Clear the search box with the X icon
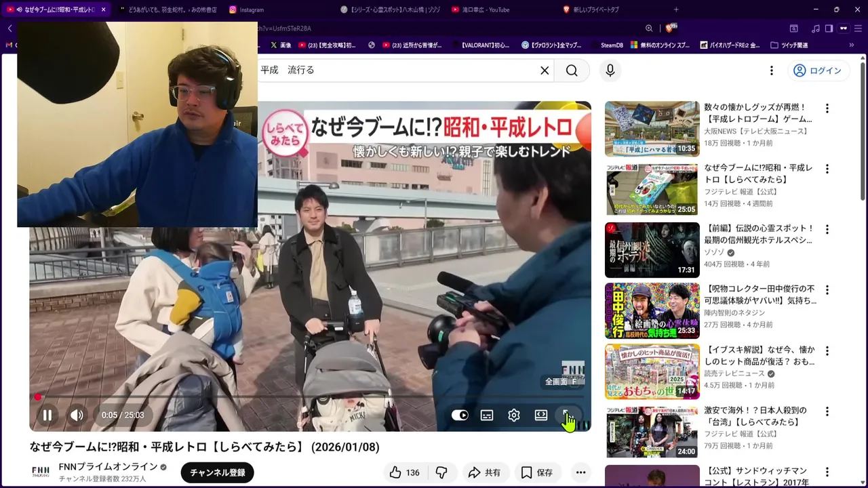The image size is (868, 488). click(x=545, y=70)
